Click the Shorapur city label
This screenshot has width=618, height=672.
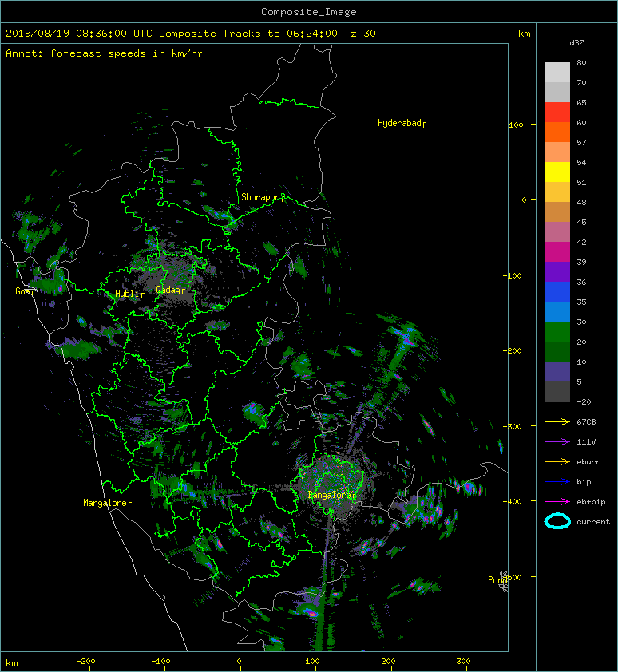tap(260, 198)
